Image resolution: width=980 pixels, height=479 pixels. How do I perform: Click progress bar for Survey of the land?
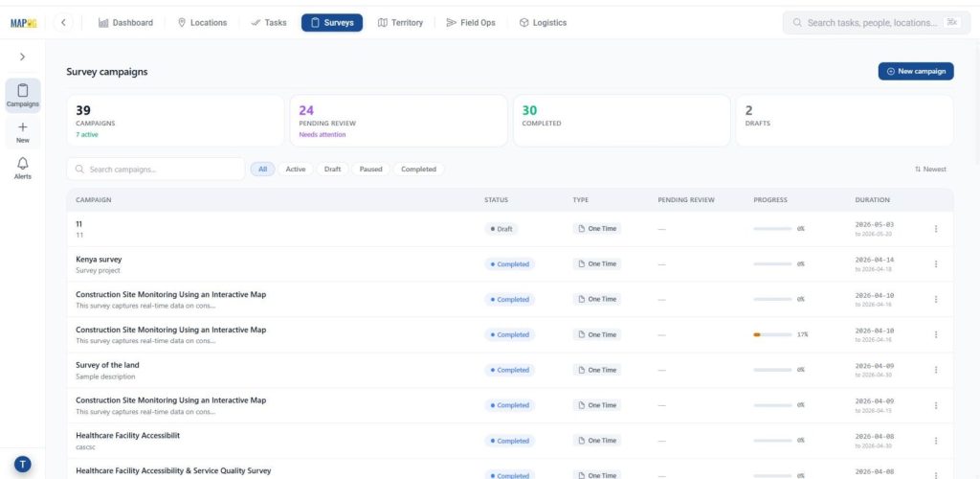pyautogui.click(x=772, y=370)
